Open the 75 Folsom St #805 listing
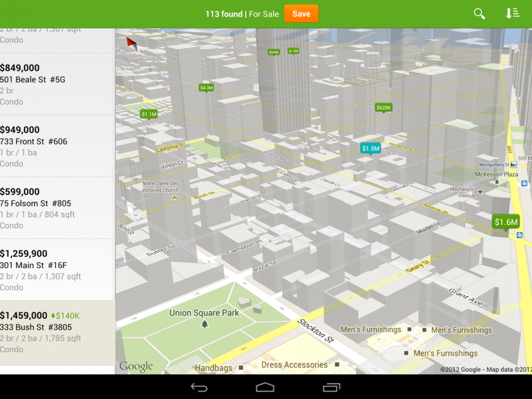Viewport: 532px width, 399px height. click(x=58, y=208)
